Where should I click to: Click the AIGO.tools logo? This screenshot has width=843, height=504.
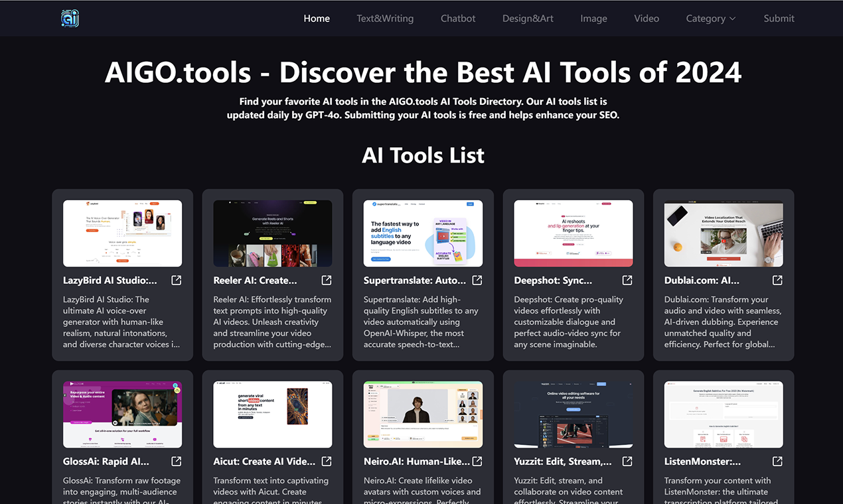[69, 18]
